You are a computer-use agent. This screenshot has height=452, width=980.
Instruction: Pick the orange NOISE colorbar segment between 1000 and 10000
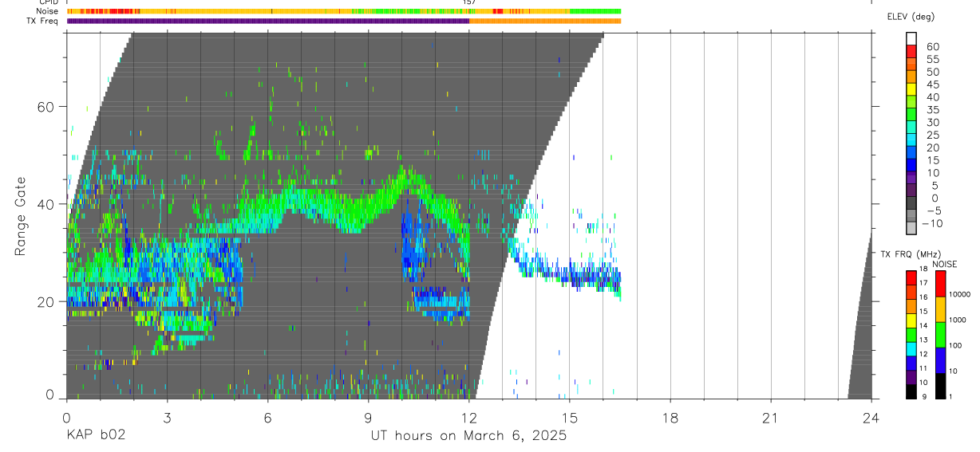coord(942,309)
